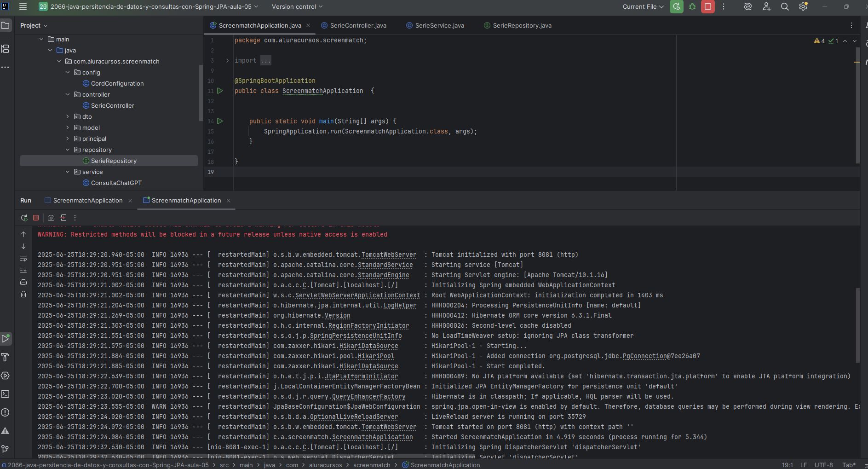This screenshot has width=868, height=469.
Task: Click UTF-8 encoding in status bar
Action: (823, 465)
